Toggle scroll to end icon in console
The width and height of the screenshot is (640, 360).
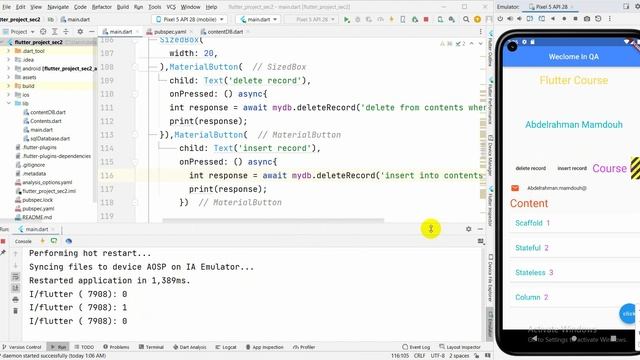(x=16, y=288)
